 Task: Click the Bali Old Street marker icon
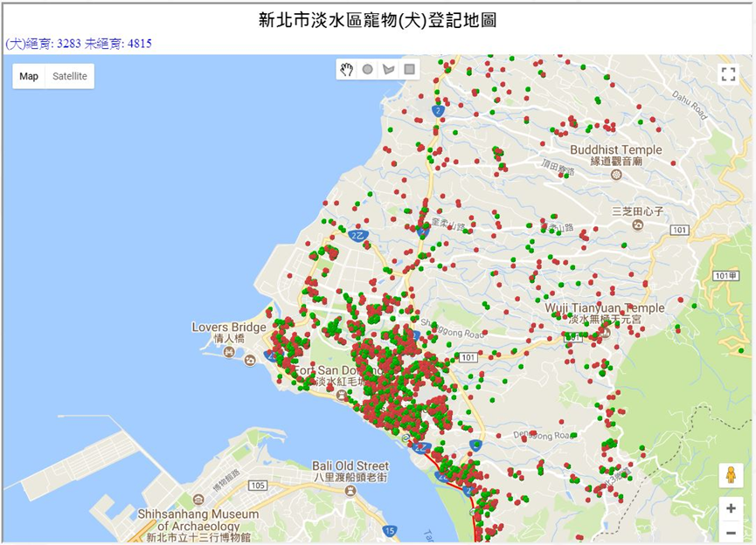350,491
